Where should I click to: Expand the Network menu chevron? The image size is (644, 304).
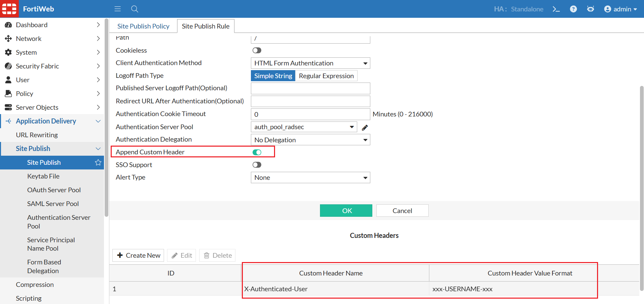(x=98, y=39)
